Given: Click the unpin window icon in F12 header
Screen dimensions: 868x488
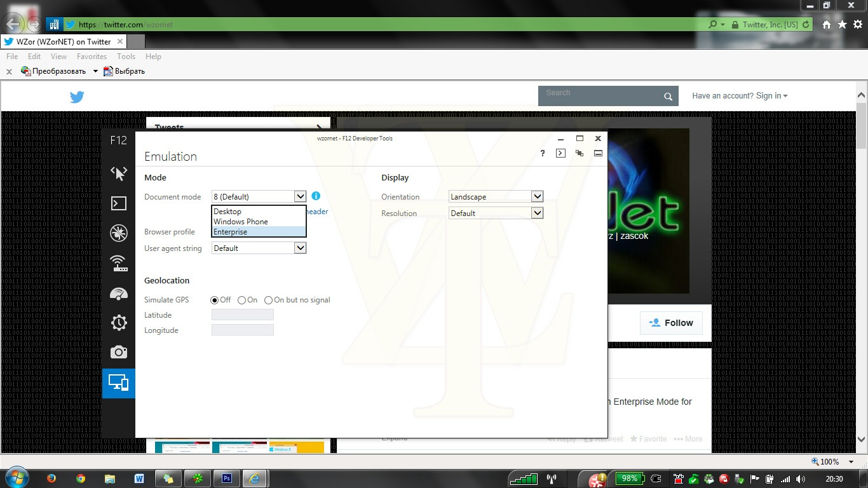Looking at the screenshot, I should (x=580, y=153).
